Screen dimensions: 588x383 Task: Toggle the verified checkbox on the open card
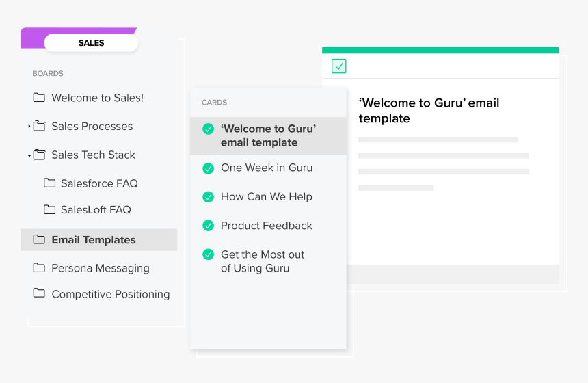pos(338,66)
